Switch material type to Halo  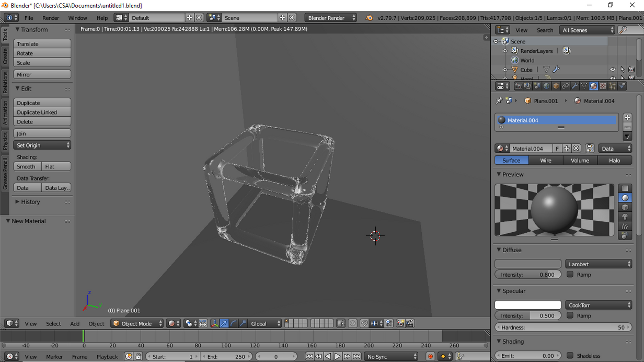(x=614, y=161)
